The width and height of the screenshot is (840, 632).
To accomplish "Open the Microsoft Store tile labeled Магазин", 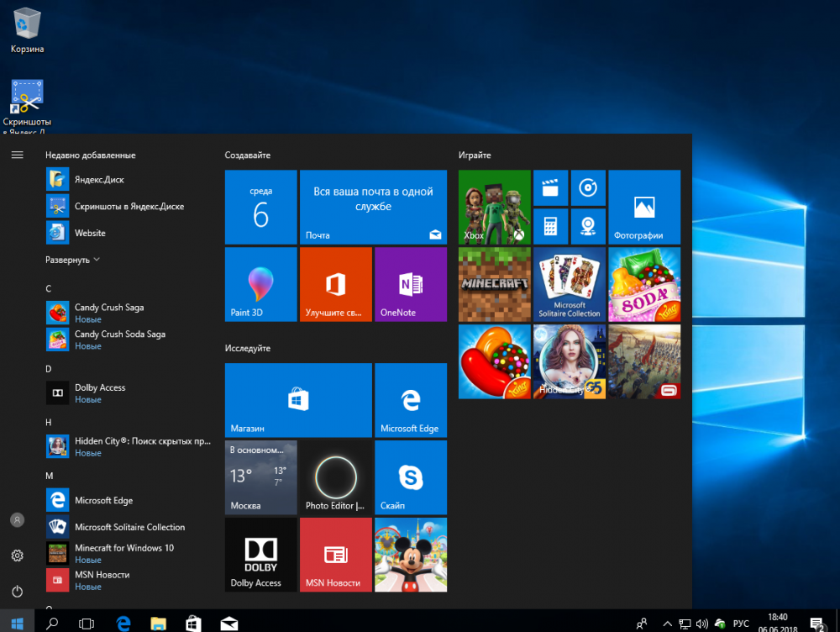I will [x=298, y=400].
